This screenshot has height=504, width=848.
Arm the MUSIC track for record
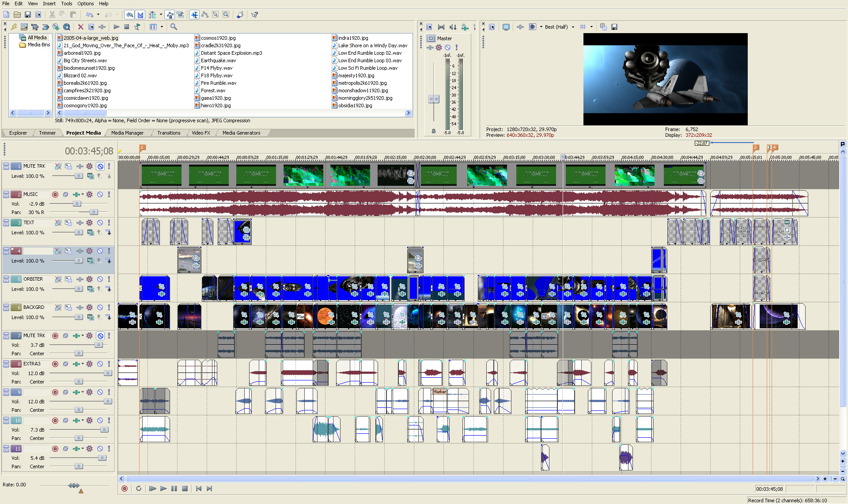pos(55,195)
